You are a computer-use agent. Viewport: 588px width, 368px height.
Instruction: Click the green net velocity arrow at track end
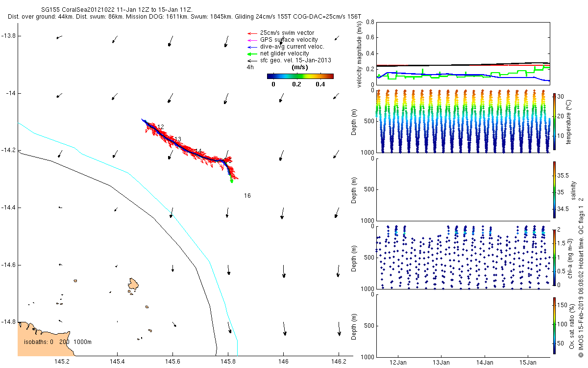(x=231, y=179)
